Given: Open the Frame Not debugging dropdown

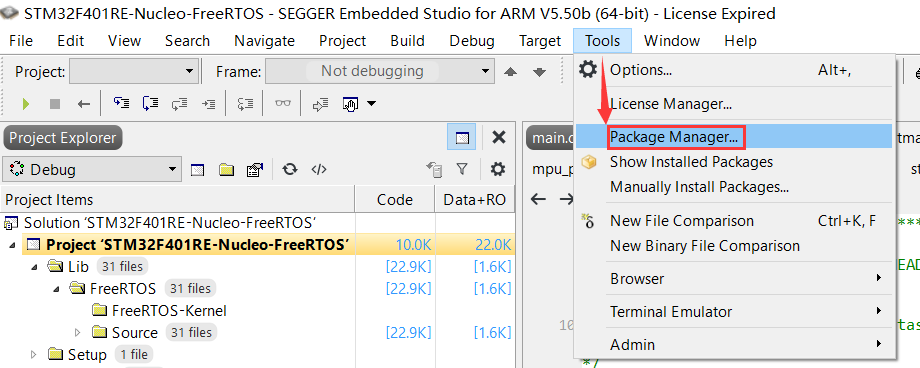Looking at the screenshot, I should (379, 72).
